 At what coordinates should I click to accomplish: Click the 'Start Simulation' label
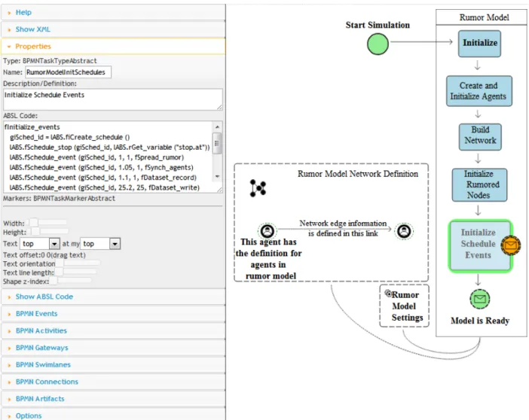click(378, 25)
